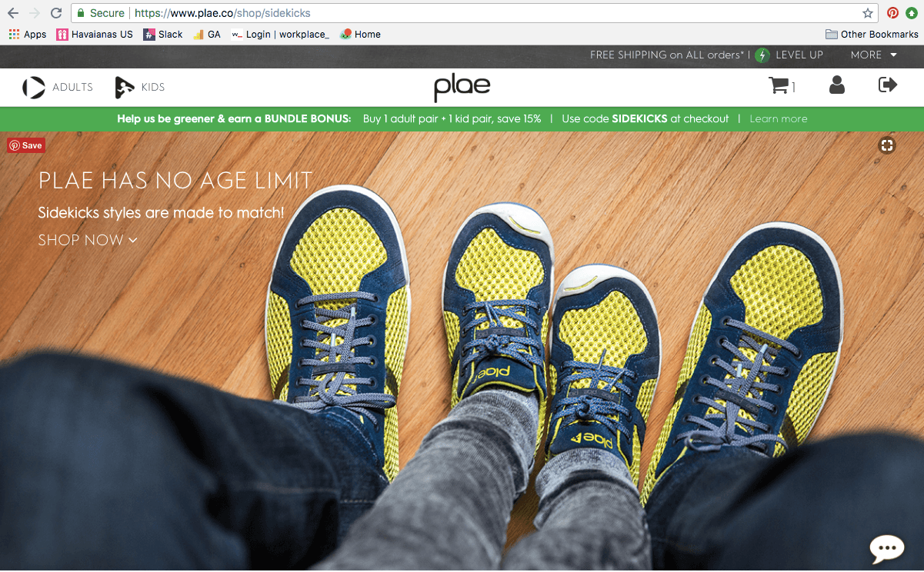Open the Slack bookmark
Image resolution: width=924 pixels, height=572 pixels.
pos(163,34)
